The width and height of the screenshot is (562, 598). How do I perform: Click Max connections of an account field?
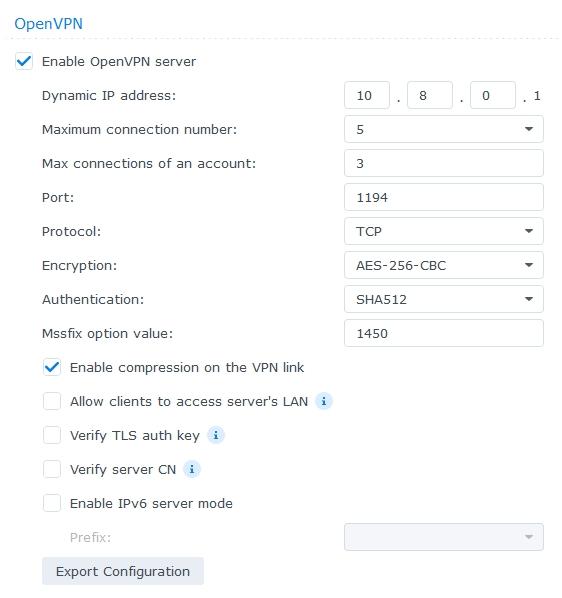443,163
